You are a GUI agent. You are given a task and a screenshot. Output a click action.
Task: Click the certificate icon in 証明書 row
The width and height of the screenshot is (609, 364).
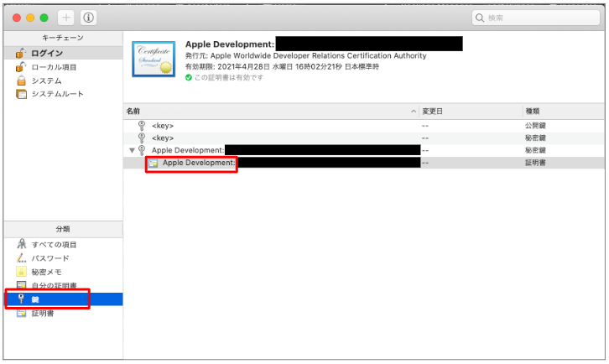pyautogui.click(x=154, y=164)
